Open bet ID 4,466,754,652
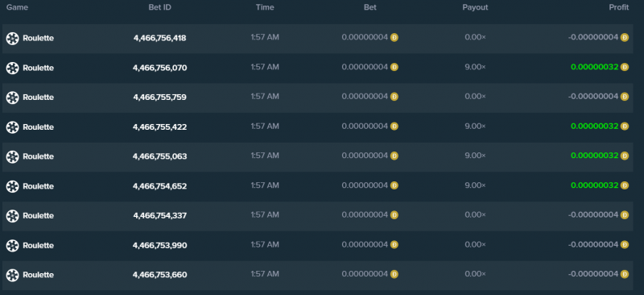This screenshot has height=295, width=644. point(159,186)
